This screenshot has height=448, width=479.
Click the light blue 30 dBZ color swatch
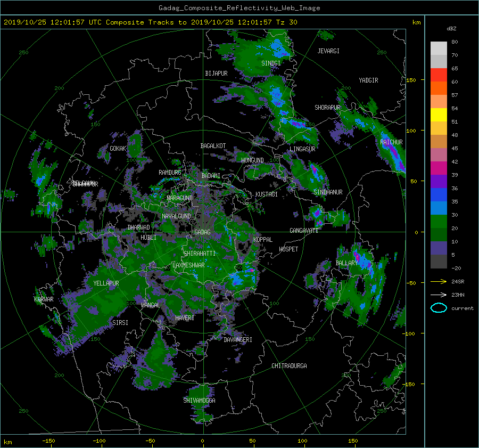tap(439, 208)
